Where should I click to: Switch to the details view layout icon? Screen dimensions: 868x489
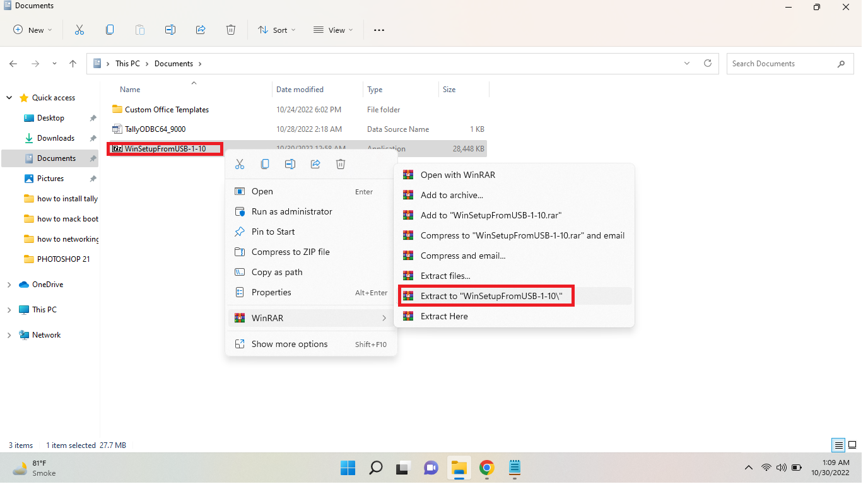tap(838, 445)
